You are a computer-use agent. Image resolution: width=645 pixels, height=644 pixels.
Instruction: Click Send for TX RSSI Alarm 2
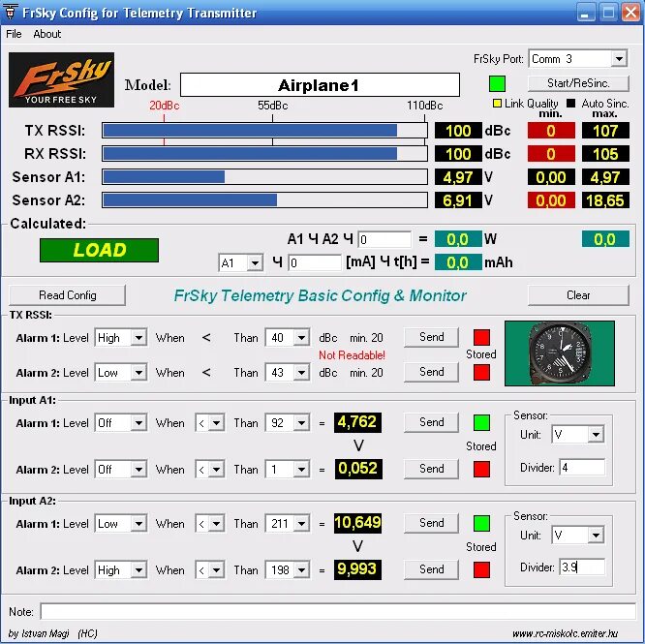431,372
